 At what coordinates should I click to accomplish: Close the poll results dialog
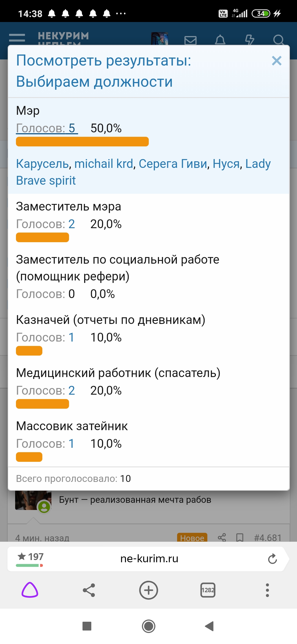coord(277,61)
